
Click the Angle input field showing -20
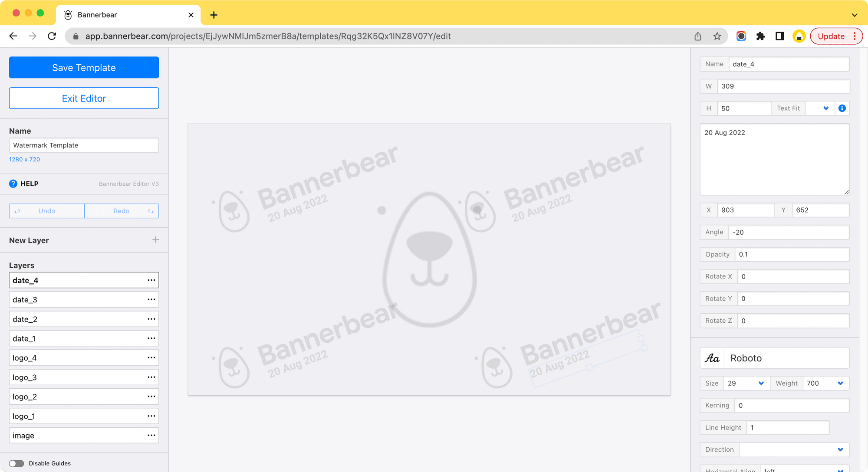pos(788,232)
